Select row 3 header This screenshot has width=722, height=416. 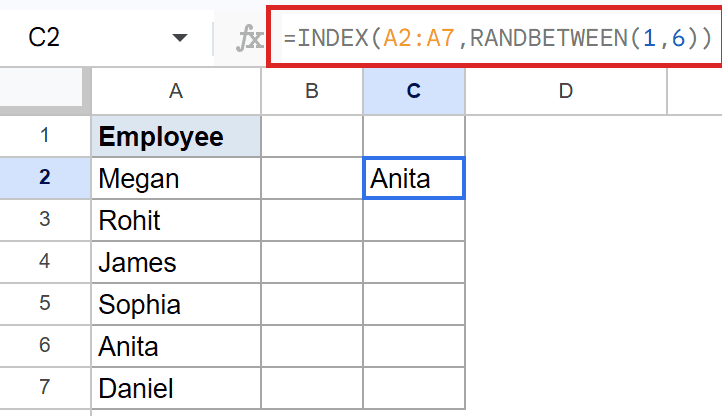pyautogui.click(x=45, y=220)
